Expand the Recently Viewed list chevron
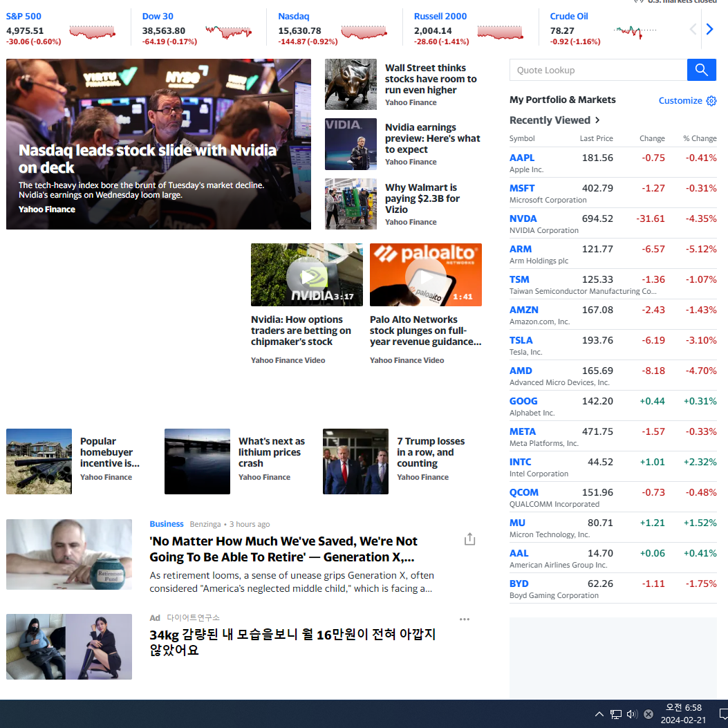The width and height of the screenshot is (728, 728). [597, 120]
